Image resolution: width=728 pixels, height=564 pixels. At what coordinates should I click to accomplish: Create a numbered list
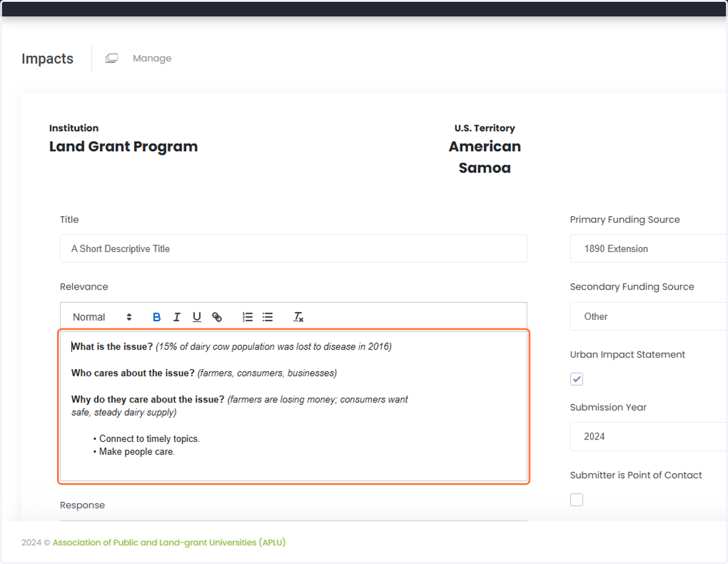[248, 317]
